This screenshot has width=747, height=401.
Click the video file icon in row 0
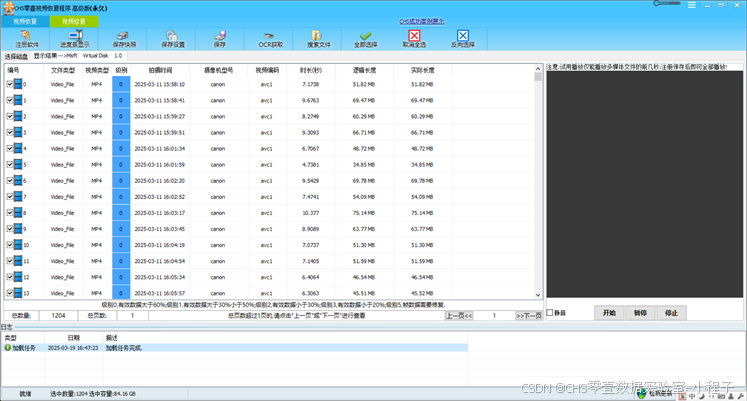[x=18, y=84]
